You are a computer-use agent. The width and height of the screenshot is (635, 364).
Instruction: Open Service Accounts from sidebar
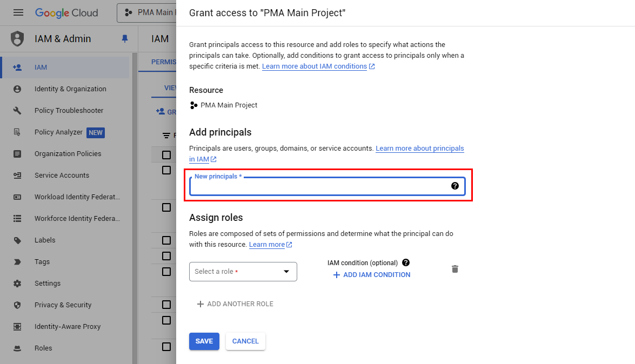[x=62, y=176]
